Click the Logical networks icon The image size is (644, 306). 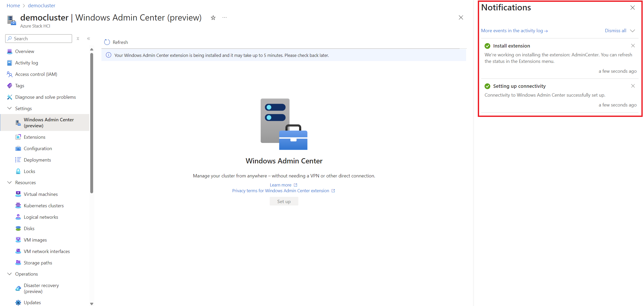tap(18, 217)
